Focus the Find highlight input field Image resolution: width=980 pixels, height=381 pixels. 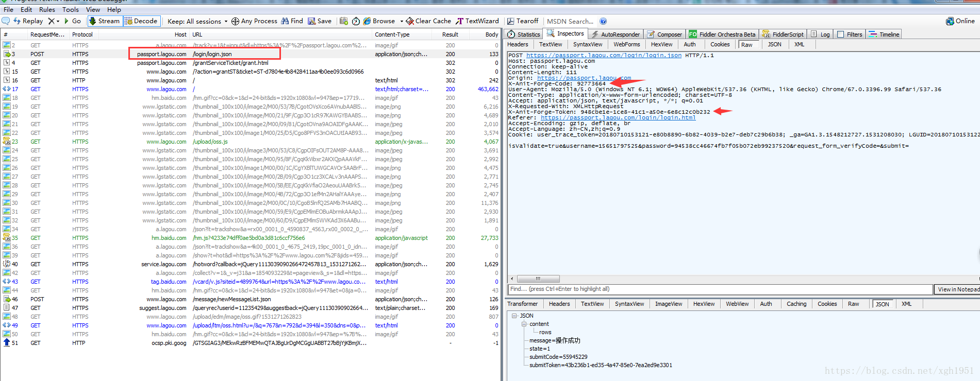pos(720,289)
